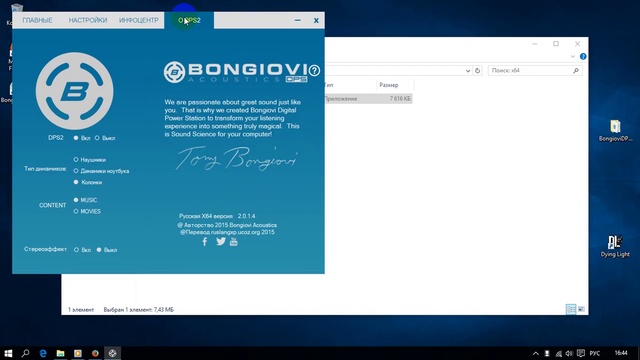Click the small Bongiovi Acoustics logo emblem
Screen dimensions: 640x360
click(x=174, y=72)
